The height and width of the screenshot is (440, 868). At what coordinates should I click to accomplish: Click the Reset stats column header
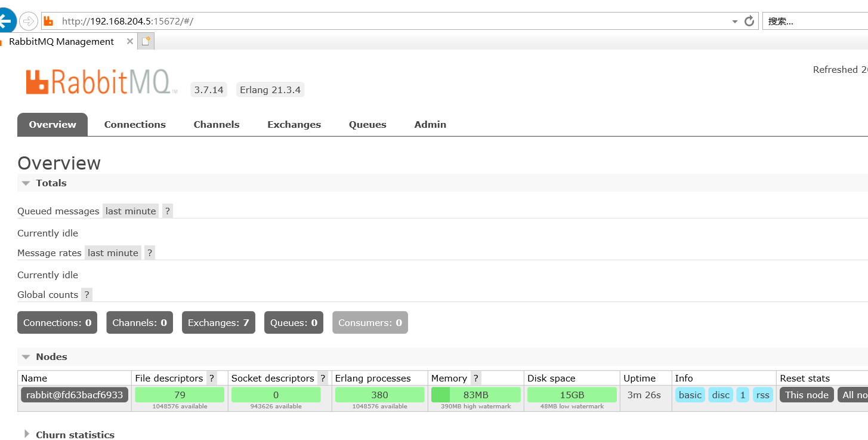[x=805, y=379]
